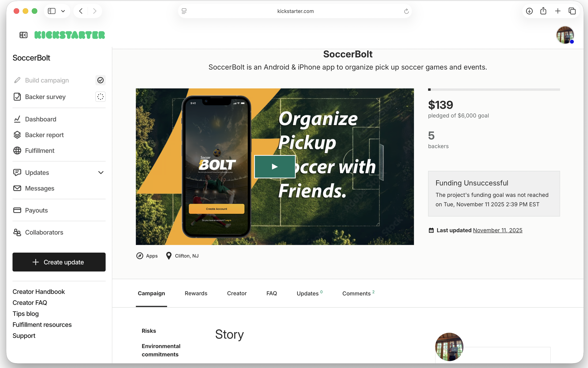Switch to the Rewards tab
The height and width of the screenshot is (368, 588).
196,293
